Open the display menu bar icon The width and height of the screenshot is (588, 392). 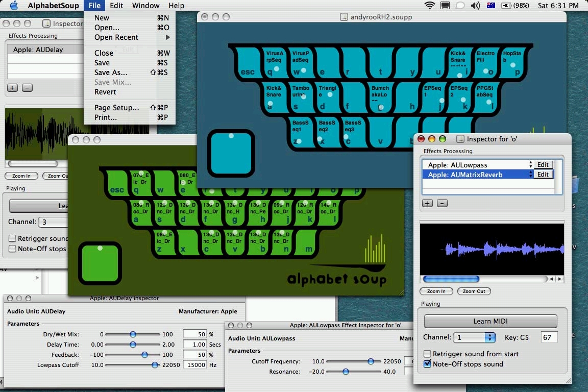click(445, 5)
